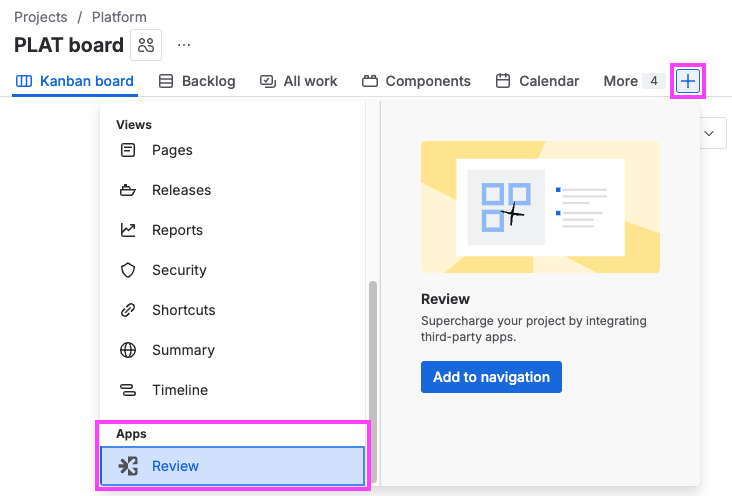The width and height of the screenshot is (732, 496).
Task: Click the Review preview illustration
Action: [x=540, y=207]
